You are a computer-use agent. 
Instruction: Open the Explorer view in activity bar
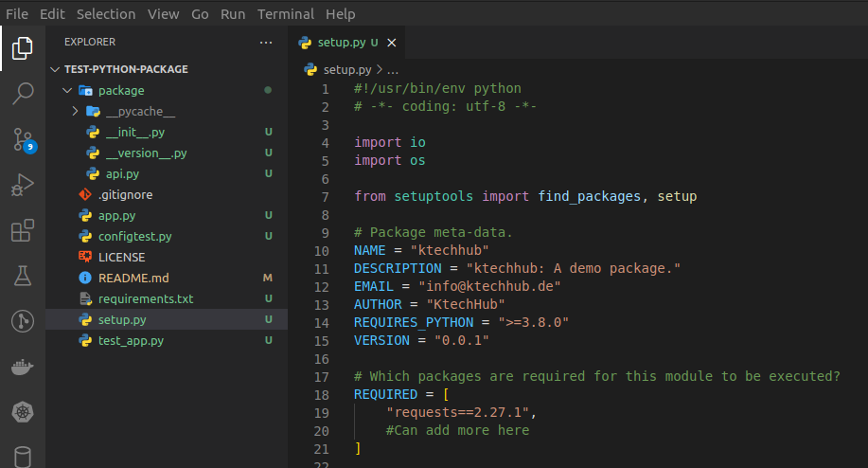pos(23,47)
